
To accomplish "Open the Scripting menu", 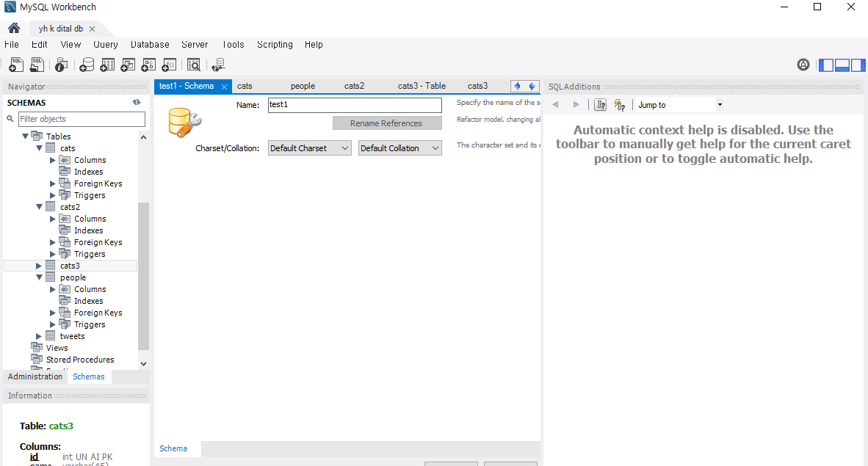I will (275, 44).
